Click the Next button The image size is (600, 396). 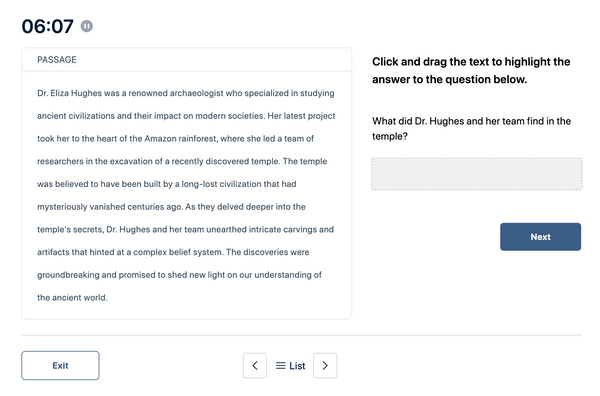point(540,237)
